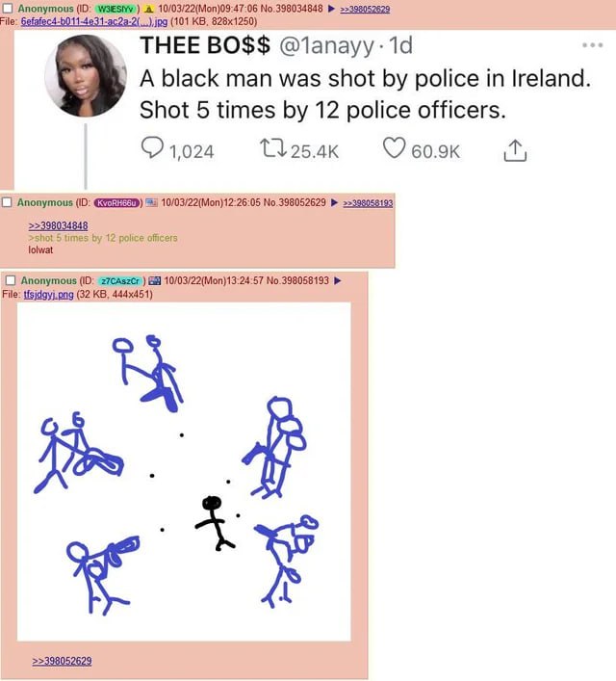Click the warning flag icon on first post
The width and height of the screenshot is (616, 681).
(x=148, y=9)
